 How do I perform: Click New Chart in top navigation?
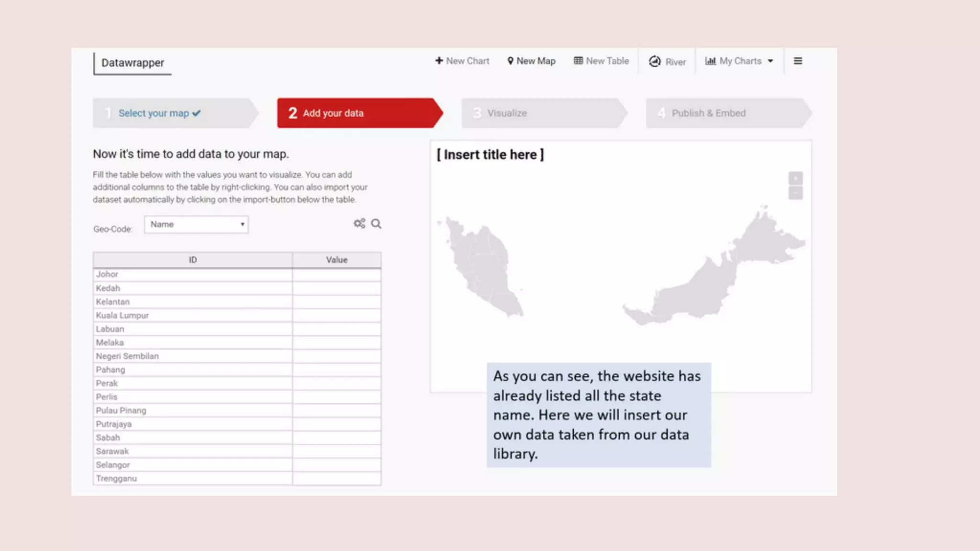[x=462, y=61]
